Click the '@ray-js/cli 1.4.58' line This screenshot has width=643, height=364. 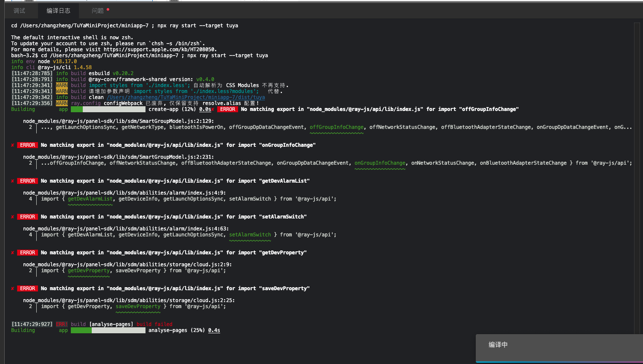65,67
